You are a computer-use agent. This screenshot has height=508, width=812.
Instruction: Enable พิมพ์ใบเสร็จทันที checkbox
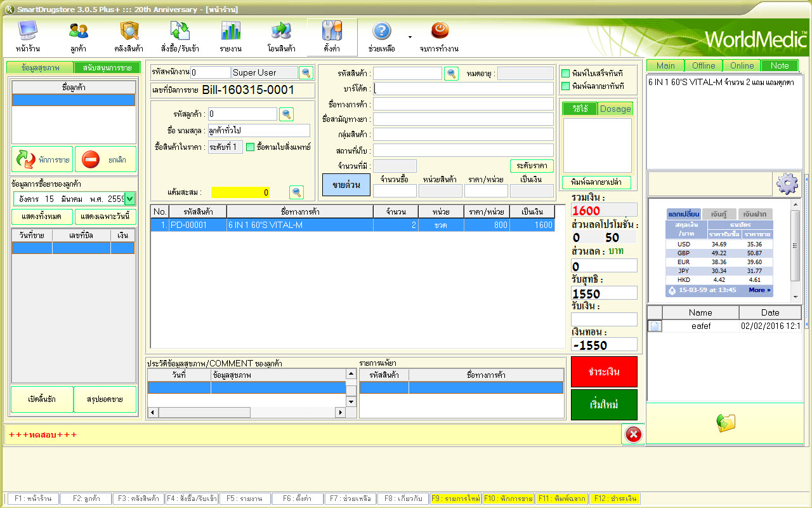(566, 73)
